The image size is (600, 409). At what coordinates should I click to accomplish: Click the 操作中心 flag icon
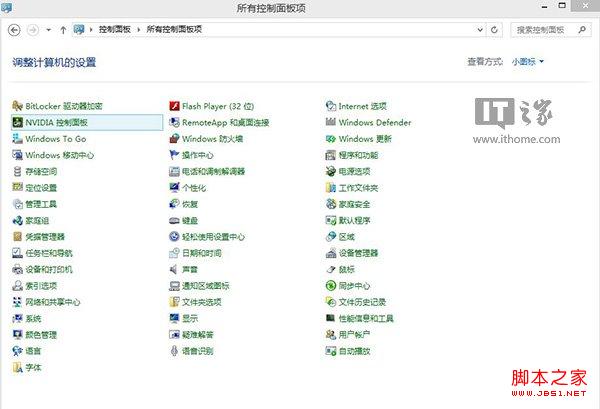pyautogui.click(x=174, y=155)
